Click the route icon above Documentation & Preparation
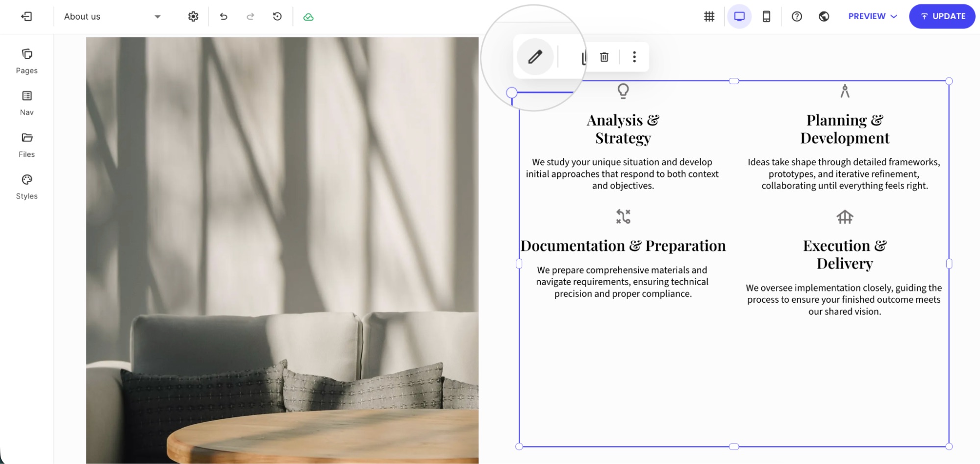Screen dimensions: 980x464 (623, 217)
